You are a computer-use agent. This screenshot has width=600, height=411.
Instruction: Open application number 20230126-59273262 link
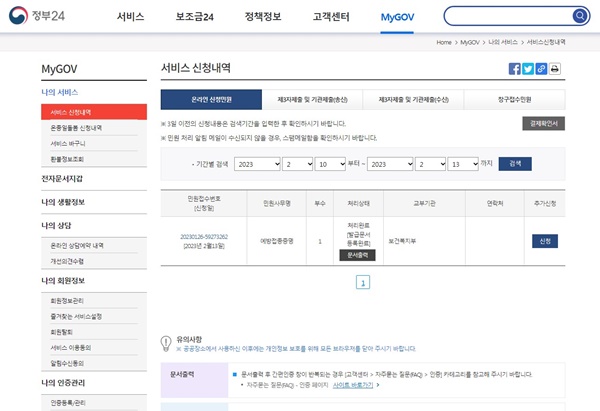point(204,237)
